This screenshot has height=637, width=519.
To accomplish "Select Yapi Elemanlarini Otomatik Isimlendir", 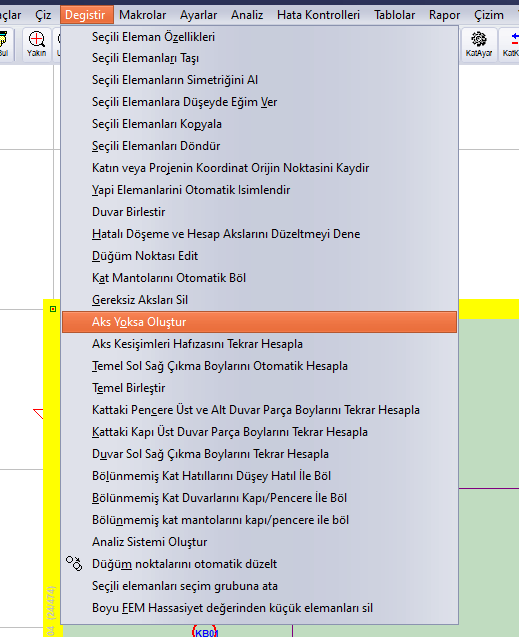I will 260,190.
